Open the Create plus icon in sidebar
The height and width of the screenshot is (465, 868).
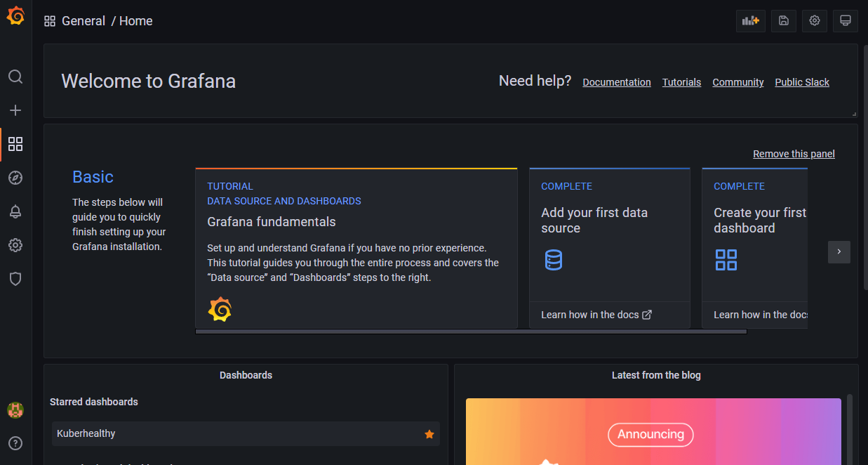(x=15, y=110)
